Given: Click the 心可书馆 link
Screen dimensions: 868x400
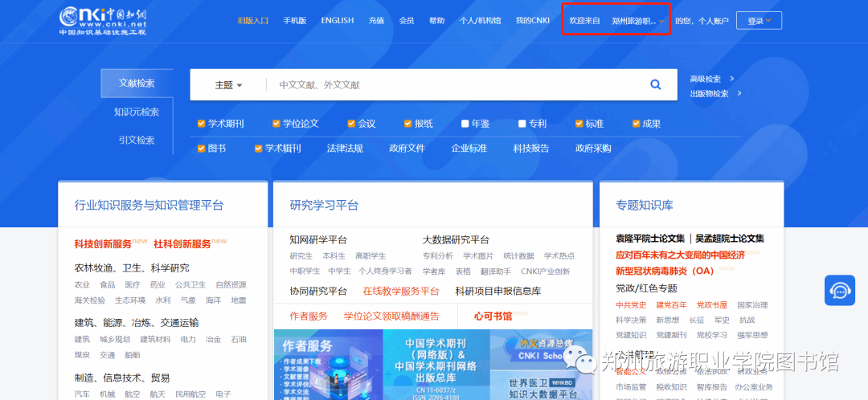Looking at the screenshot, I should (493, 316).
